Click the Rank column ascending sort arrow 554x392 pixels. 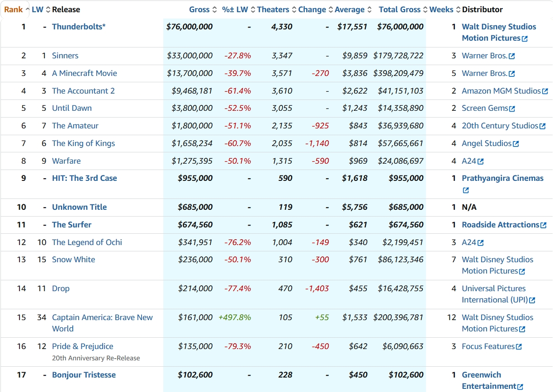(27, 9)
